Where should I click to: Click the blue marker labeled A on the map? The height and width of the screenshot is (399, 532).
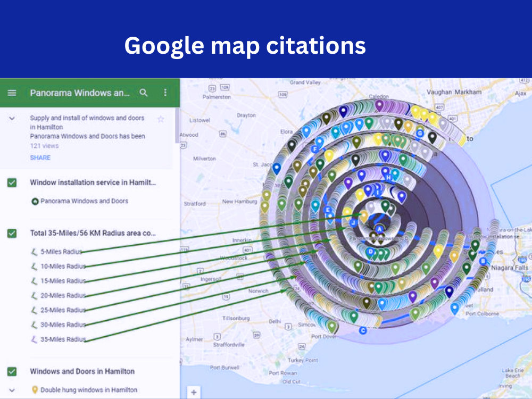click(x=379, y=229)
